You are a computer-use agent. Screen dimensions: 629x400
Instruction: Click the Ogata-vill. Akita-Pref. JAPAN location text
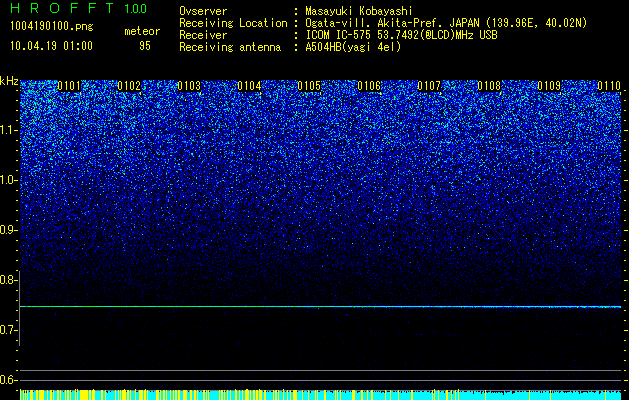click(446, 23)
